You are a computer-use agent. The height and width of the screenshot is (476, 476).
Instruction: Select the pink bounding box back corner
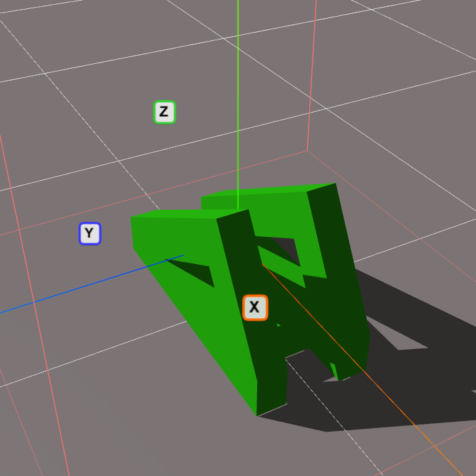307,151
